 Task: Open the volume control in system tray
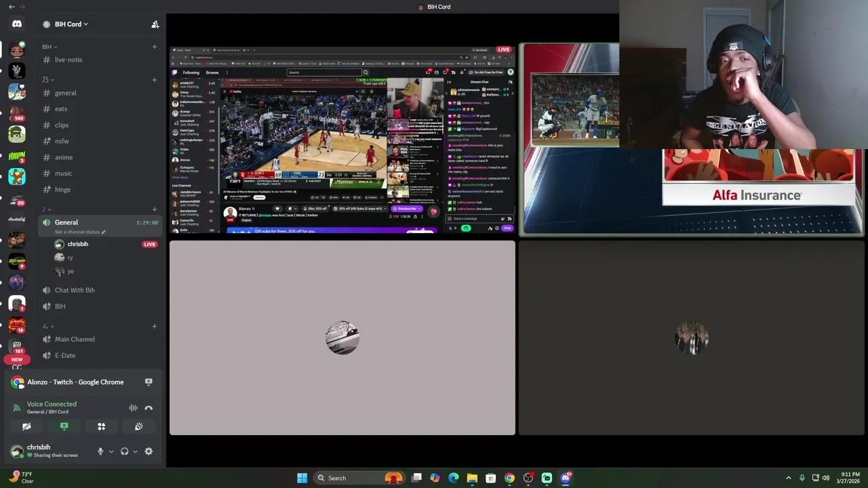point(826,478)
